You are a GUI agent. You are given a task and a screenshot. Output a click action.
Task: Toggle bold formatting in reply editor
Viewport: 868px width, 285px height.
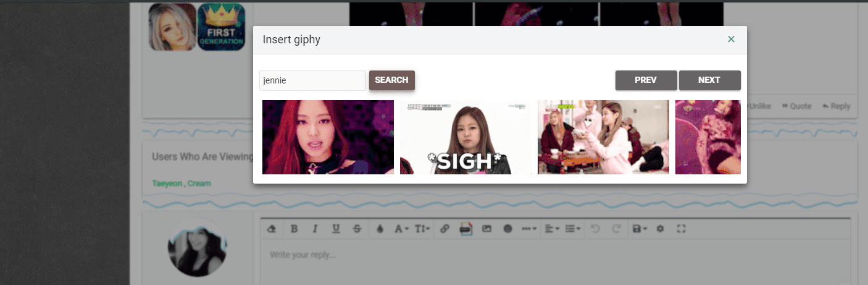pyautogui.click(x=294, y=229)
